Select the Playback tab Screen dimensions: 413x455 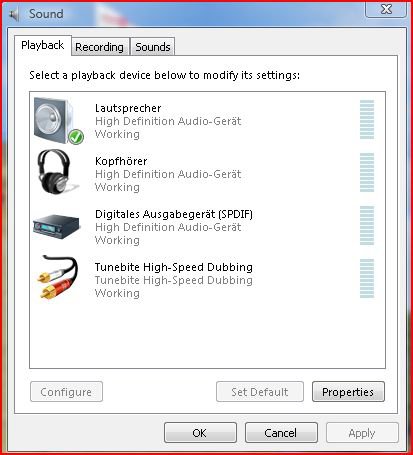point(43,45)
